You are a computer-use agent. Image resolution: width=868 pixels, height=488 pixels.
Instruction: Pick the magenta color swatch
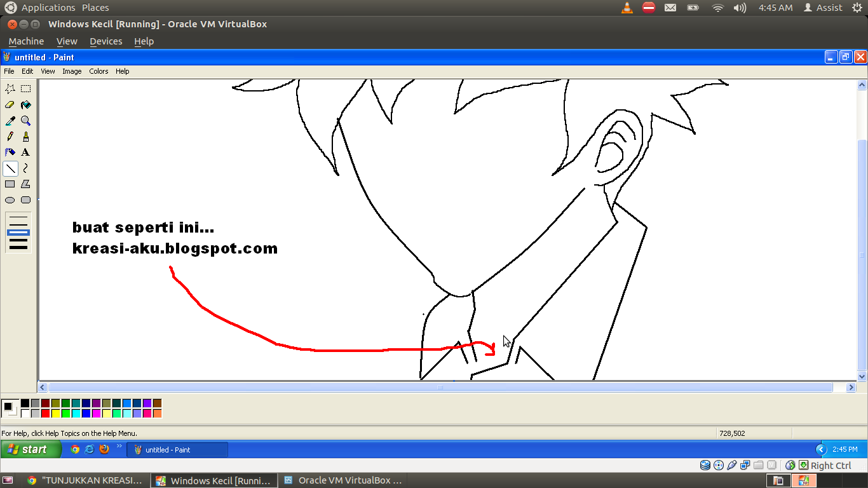(96, 414)
